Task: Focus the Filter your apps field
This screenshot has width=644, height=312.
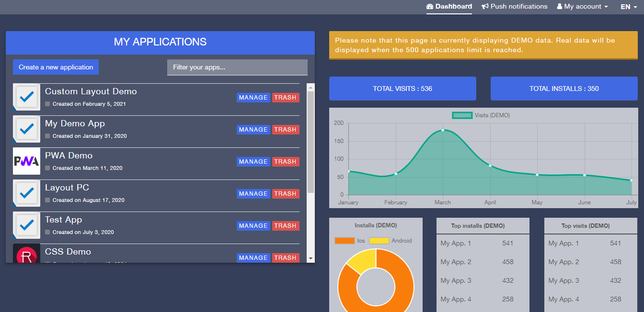Action: coord(237,67)
